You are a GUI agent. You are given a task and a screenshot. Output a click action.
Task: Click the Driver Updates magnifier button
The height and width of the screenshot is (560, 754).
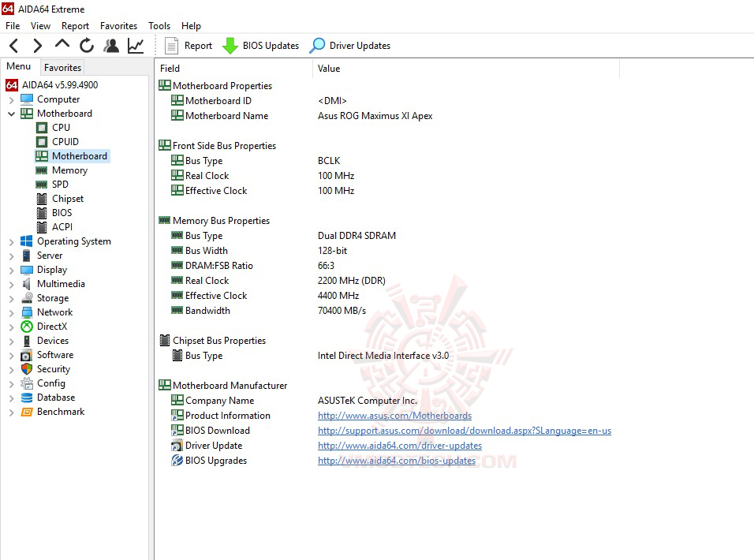[349, 46]
